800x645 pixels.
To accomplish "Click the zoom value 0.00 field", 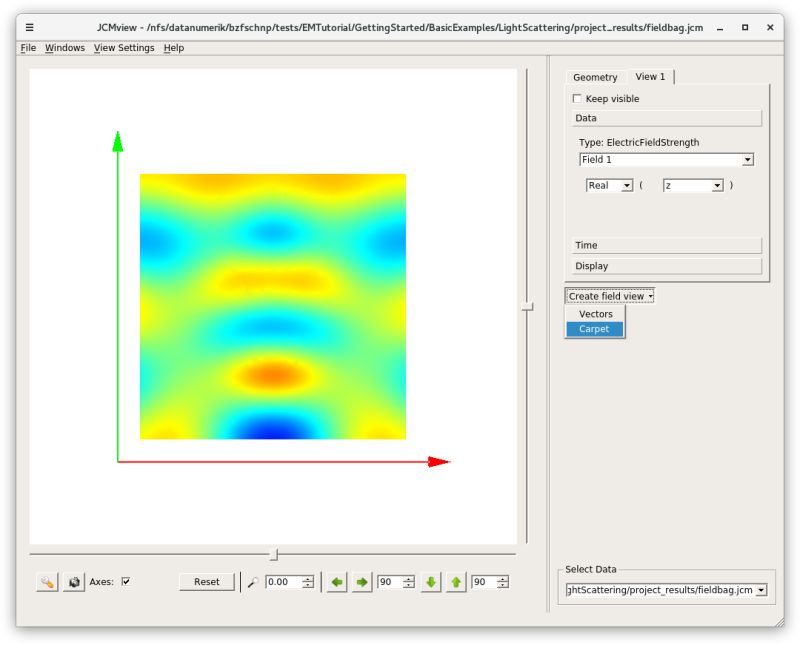I will (283, 582).
